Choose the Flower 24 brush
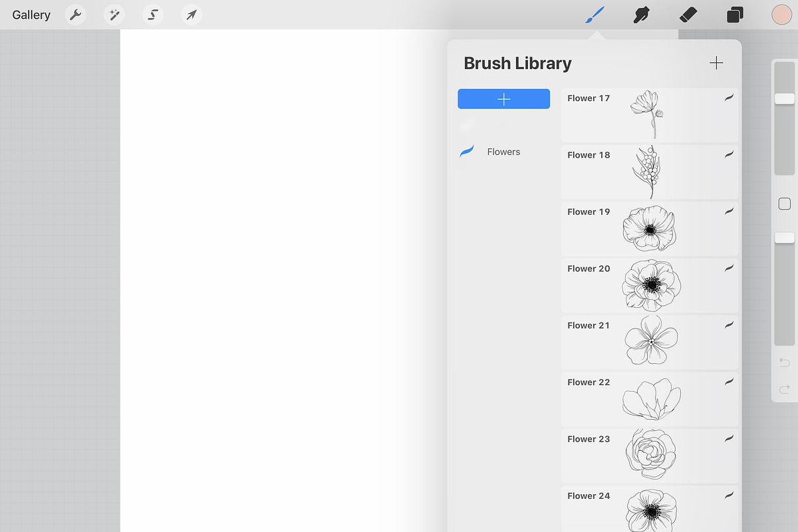 click(650, 509)
